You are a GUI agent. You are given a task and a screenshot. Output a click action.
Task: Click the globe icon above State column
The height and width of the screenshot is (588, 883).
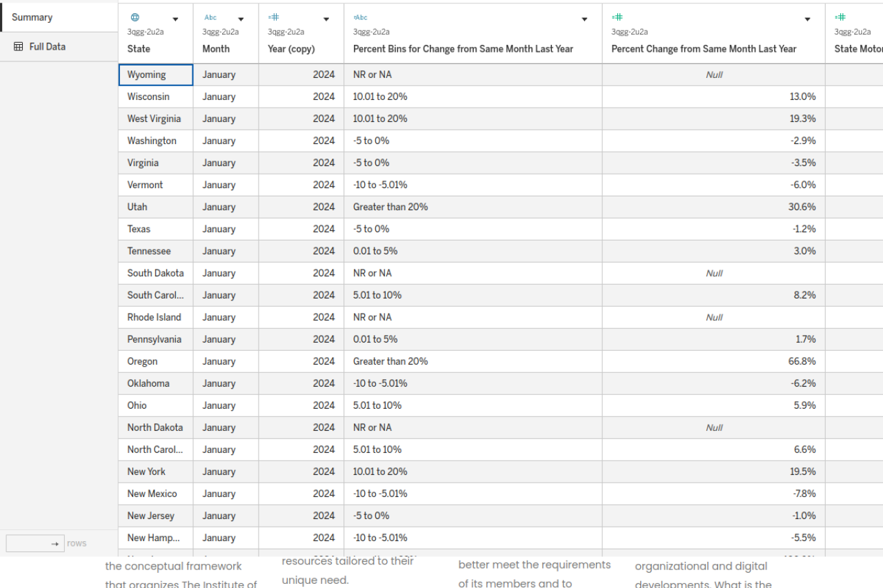(x=135, y=18)
